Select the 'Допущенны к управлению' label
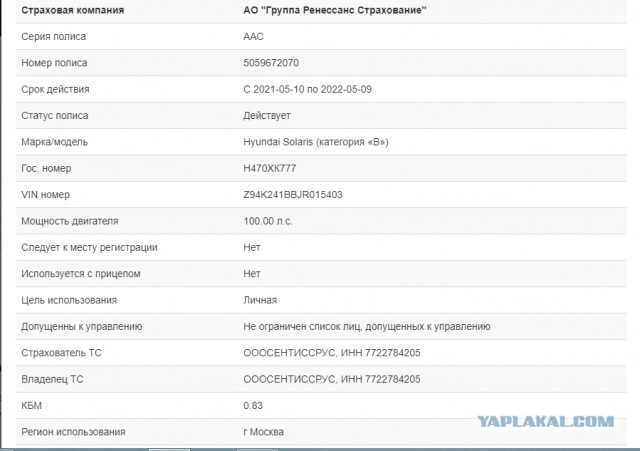 tap(82, 327)
